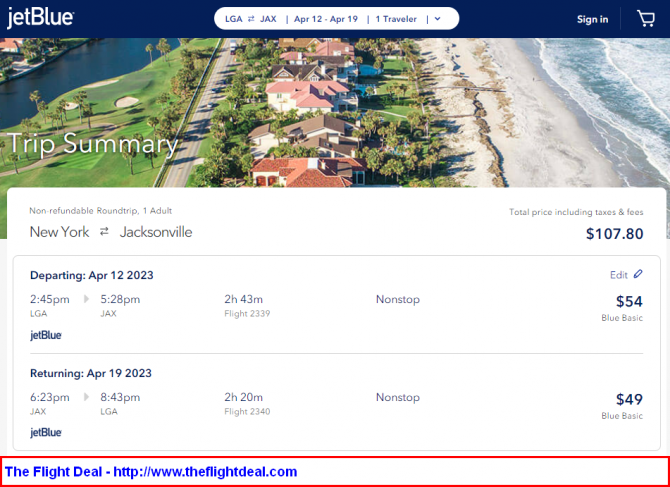
Task: Click the 2h 20m duration
Action: [x=244, y=397]
